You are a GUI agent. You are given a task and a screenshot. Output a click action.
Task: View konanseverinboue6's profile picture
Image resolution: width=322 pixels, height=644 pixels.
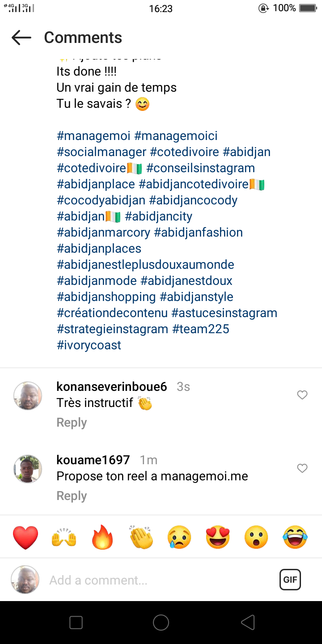(28, 396)
